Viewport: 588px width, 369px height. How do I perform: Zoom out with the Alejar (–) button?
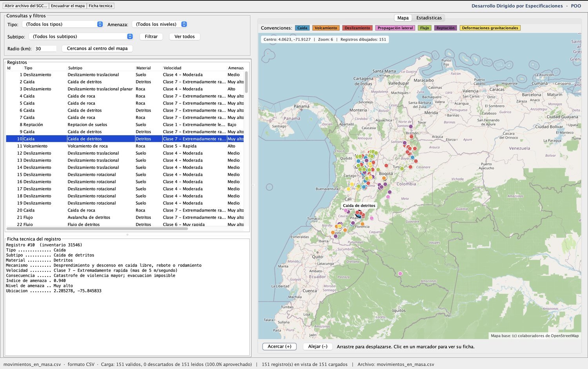318,347
